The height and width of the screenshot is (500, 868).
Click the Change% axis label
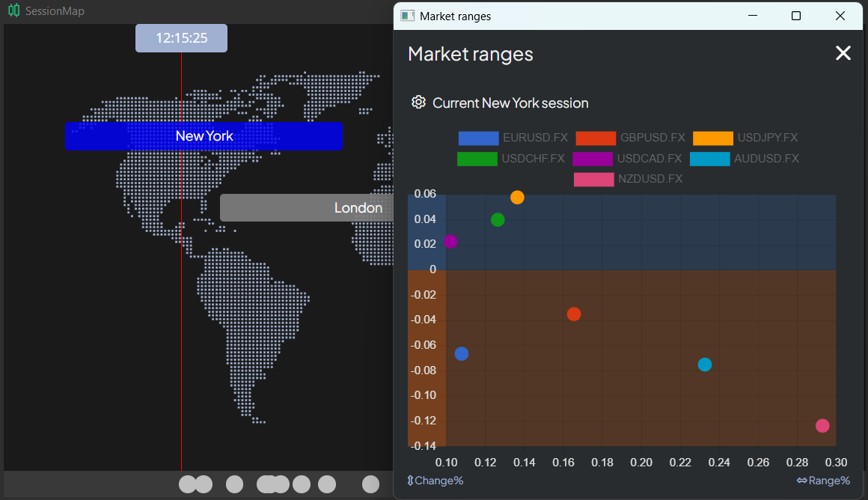[x=435, y=481]
